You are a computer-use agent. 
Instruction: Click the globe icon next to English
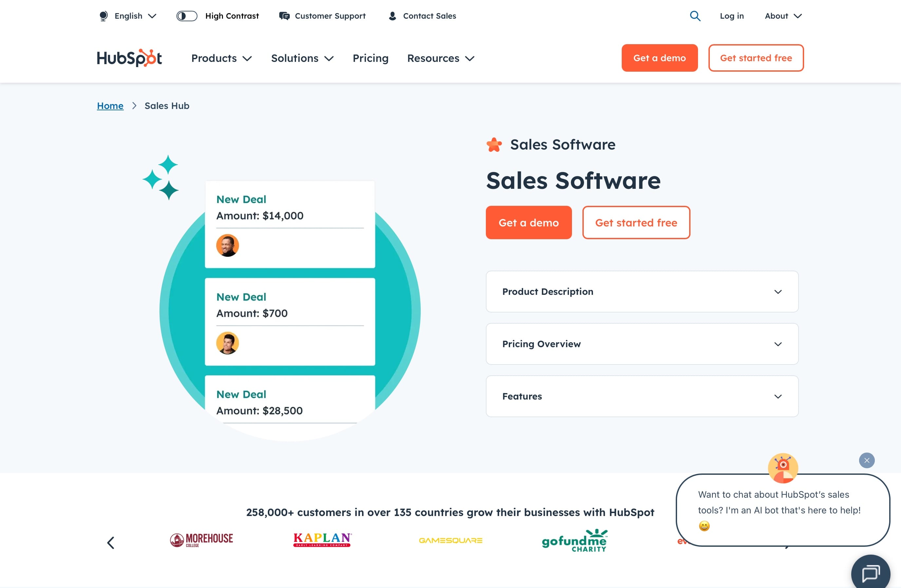point(103,16)
